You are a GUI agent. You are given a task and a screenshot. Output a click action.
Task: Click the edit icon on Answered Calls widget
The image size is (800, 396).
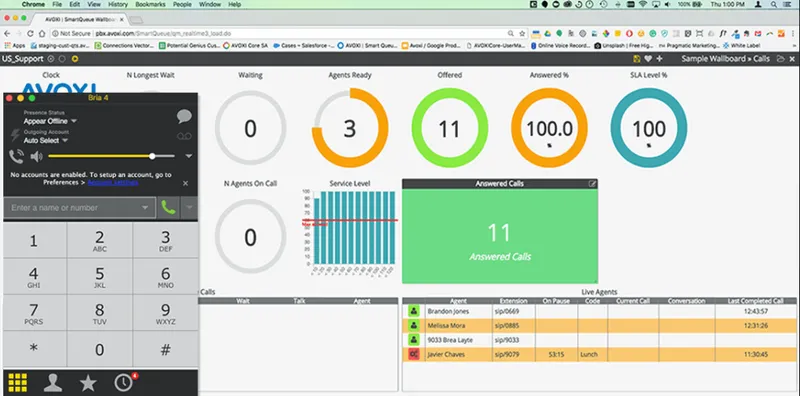(x=592, y=184)
